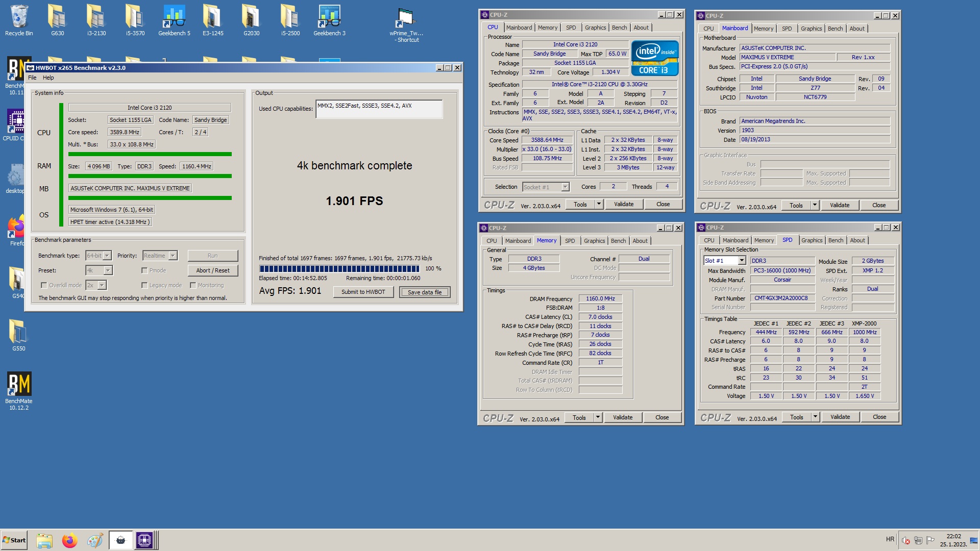Select SPD tab in CPU-Z Mainboard window

[787, 29]
